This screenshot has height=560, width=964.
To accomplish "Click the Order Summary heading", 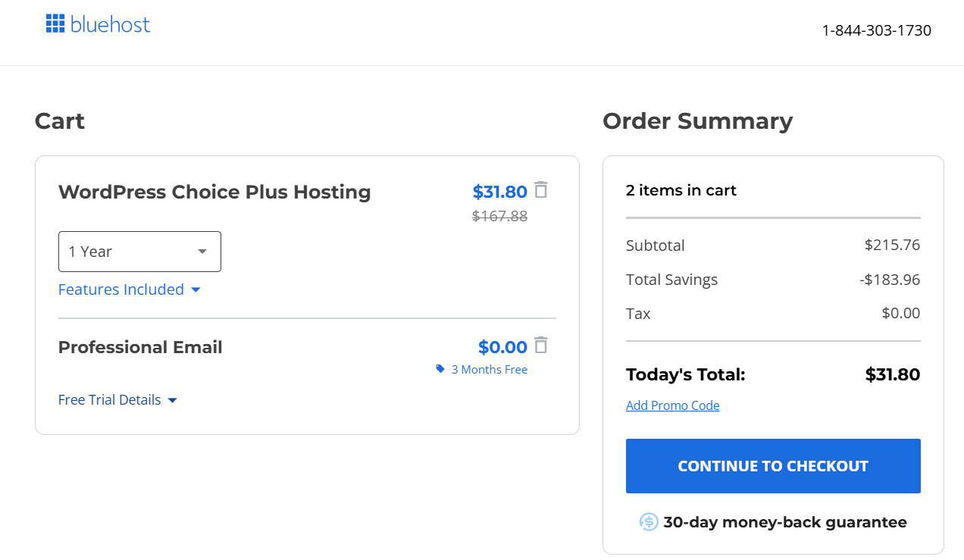I will (698, 121).
